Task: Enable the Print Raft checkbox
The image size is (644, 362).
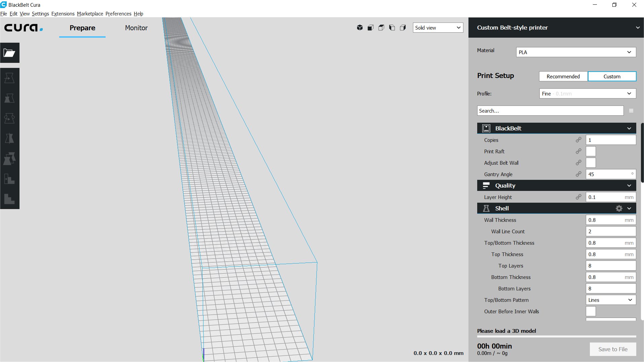Action: [591, 152]
